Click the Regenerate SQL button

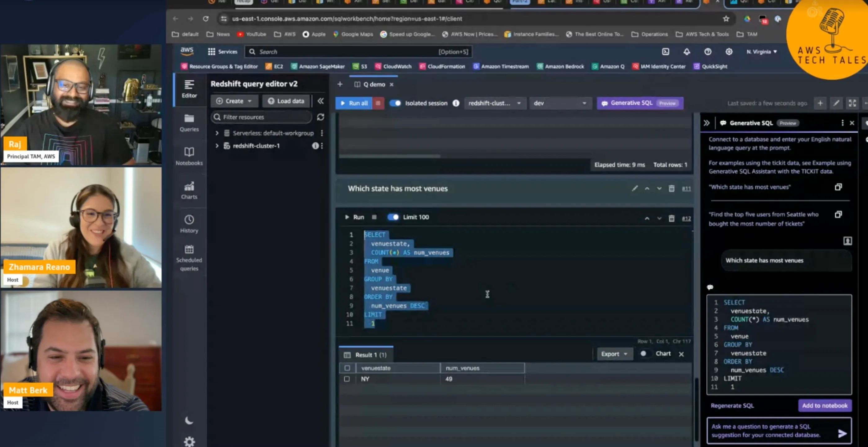pos(732,405)
